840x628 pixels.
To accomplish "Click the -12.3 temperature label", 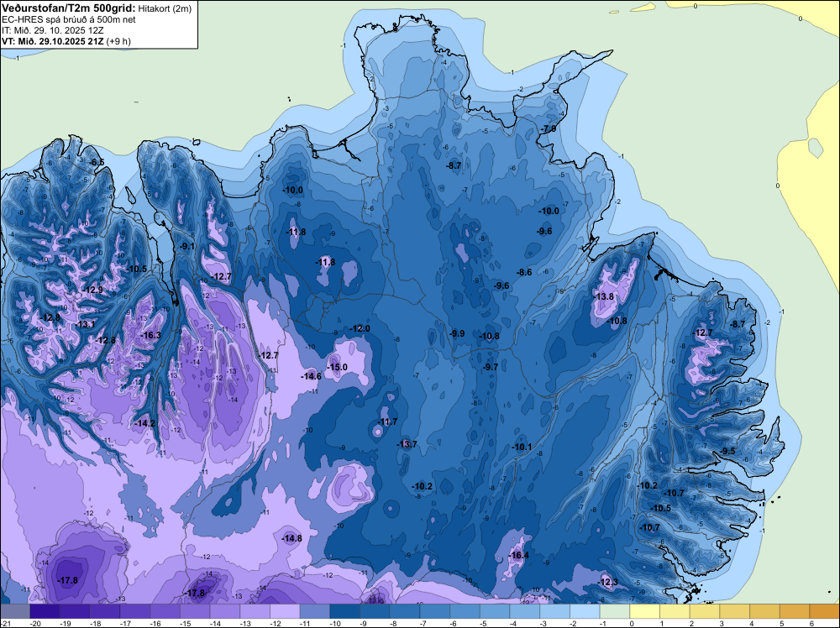I will (x=607, y=583).
